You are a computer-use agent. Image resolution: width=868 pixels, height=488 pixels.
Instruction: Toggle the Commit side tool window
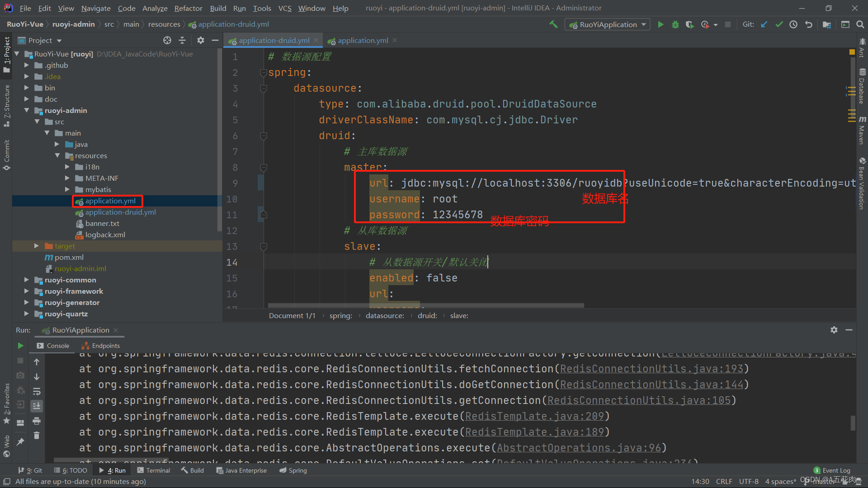(6, 155)
